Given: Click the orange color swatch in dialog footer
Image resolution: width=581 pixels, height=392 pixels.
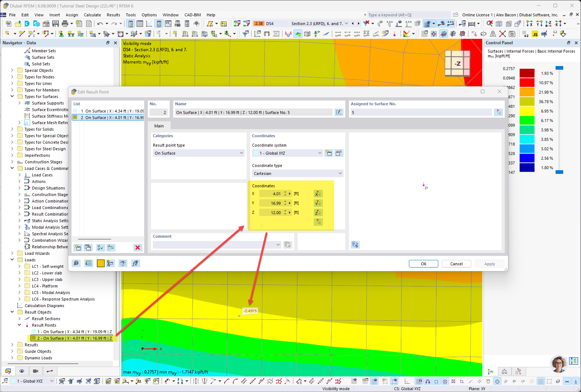Looking at the screenshot, I should pyautogui.click(x=101, y=263).
